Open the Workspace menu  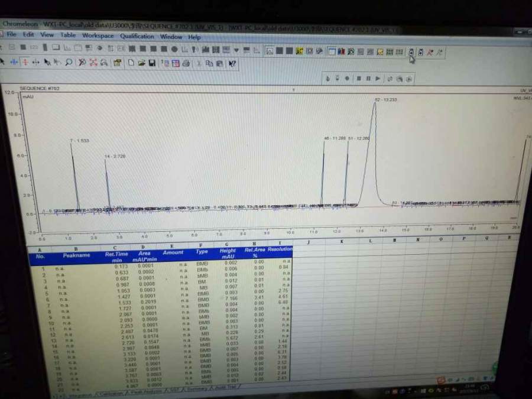tap(98, 35)
